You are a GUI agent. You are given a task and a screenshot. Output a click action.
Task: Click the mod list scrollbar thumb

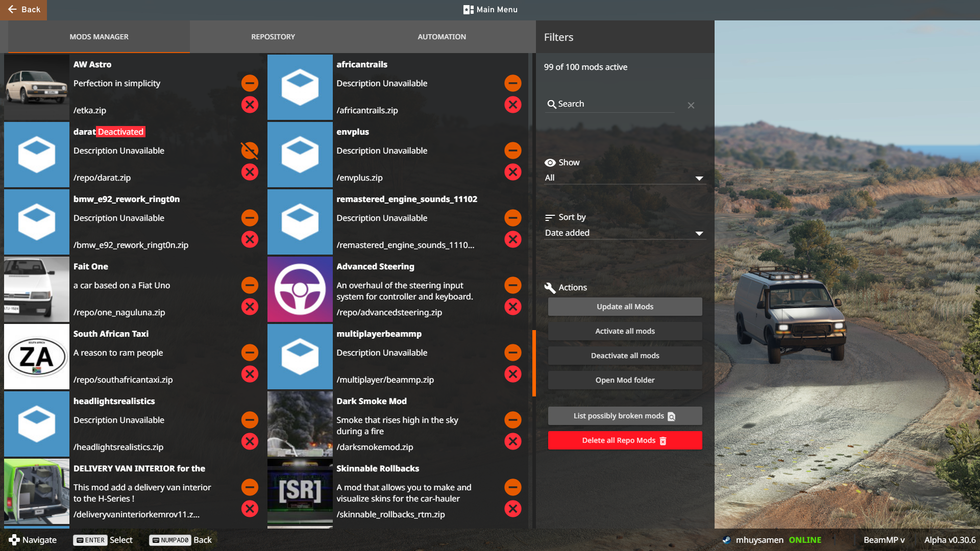[534, 363]
